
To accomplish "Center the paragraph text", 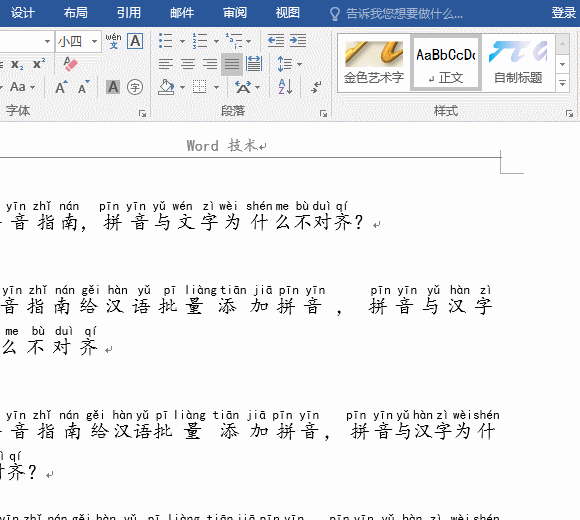I will [x=188, y=64].
